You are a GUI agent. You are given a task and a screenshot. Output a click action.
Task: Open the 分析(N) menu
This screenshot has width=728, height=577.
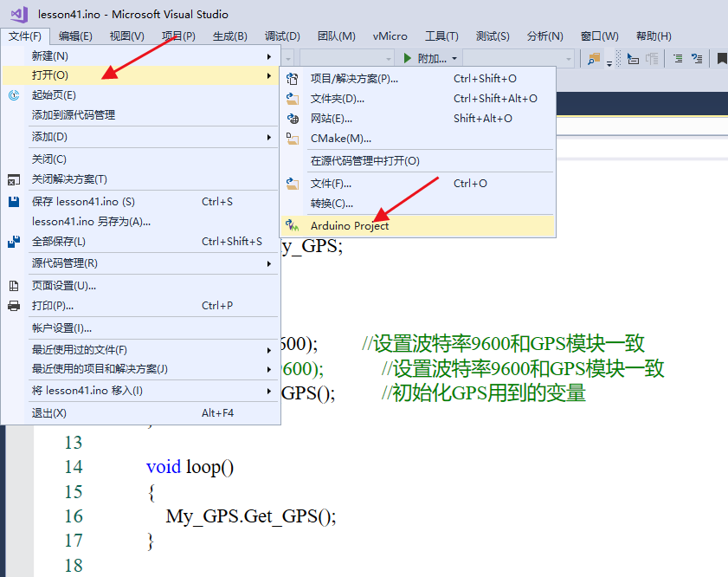[545, 36]
